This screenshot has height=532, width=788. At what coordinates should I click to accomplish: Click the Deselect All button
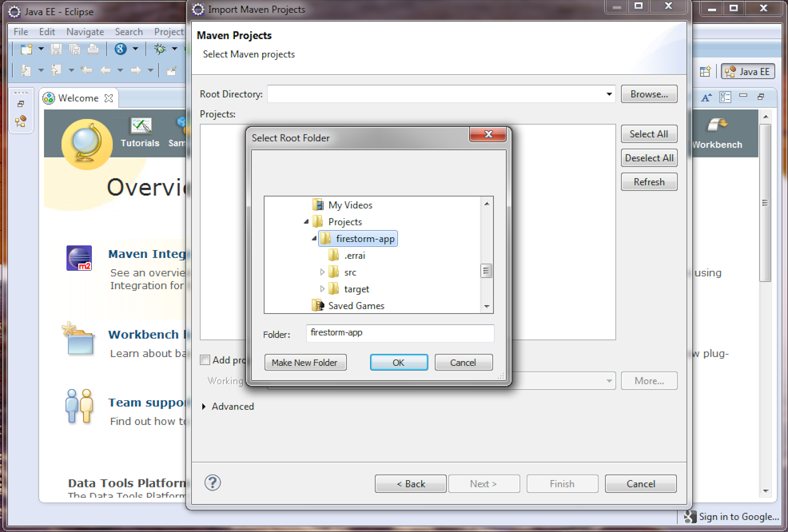pyautogui.click(x=649, y=157)
